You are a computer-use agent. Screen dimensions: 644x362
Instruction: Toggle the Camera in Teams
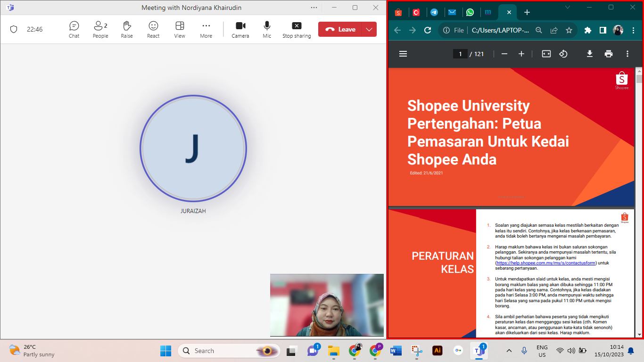pos(240,29)
